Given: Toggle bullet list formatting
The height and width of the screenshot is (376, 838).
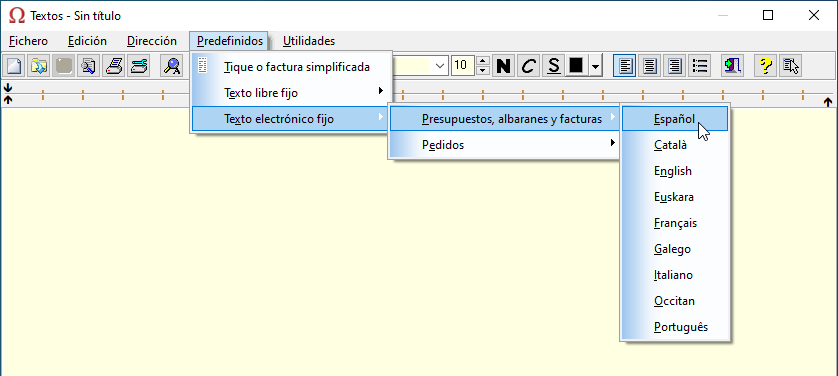Looking at the screenshot, I should (700, 66).
